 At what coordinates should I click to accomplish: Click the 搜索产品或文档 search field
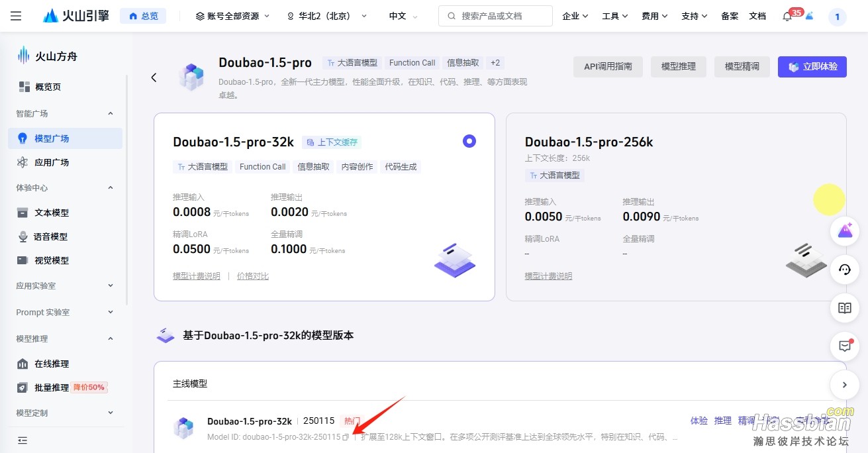pyautogui.click(x=495, y=16)
